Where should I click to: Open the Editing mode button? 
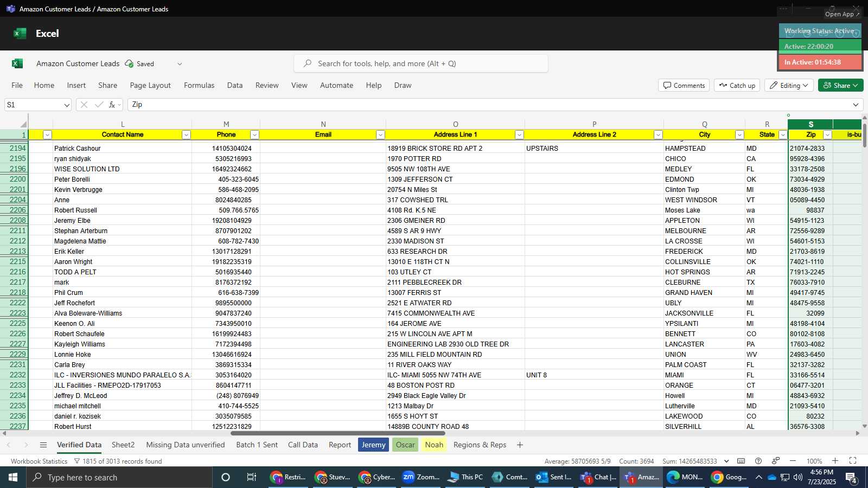(789, 85)
